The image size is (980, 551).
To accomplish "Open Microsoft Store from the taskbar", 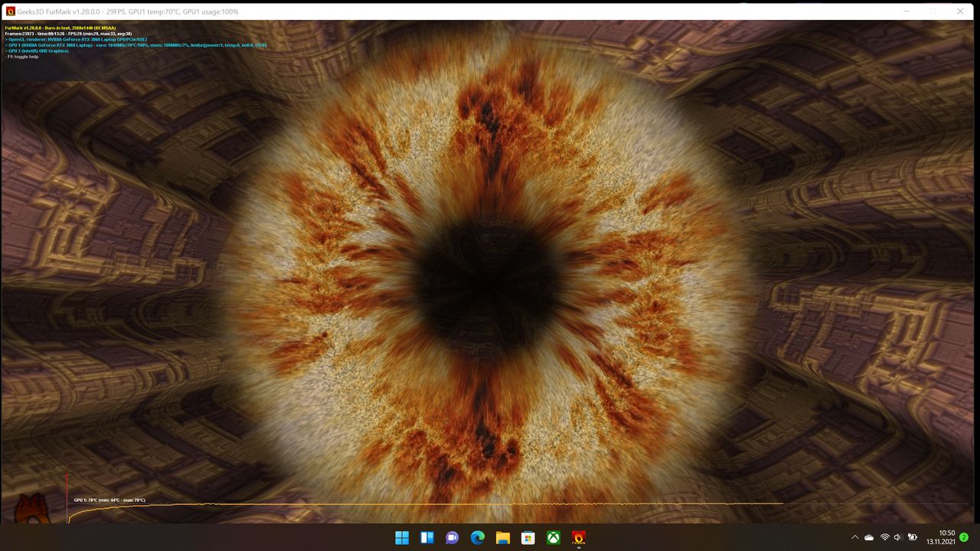I will tap(528, 537).
